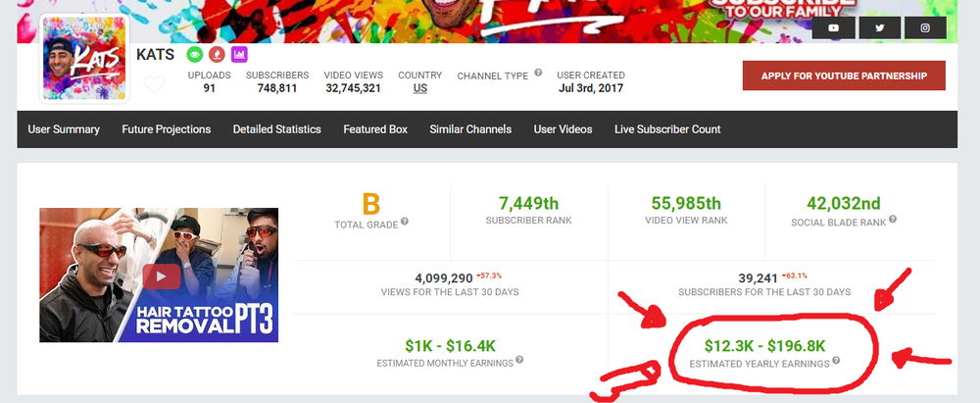Switch to the Future Projections tab
This screenshot has width=980, height=403.
point(166,129)
